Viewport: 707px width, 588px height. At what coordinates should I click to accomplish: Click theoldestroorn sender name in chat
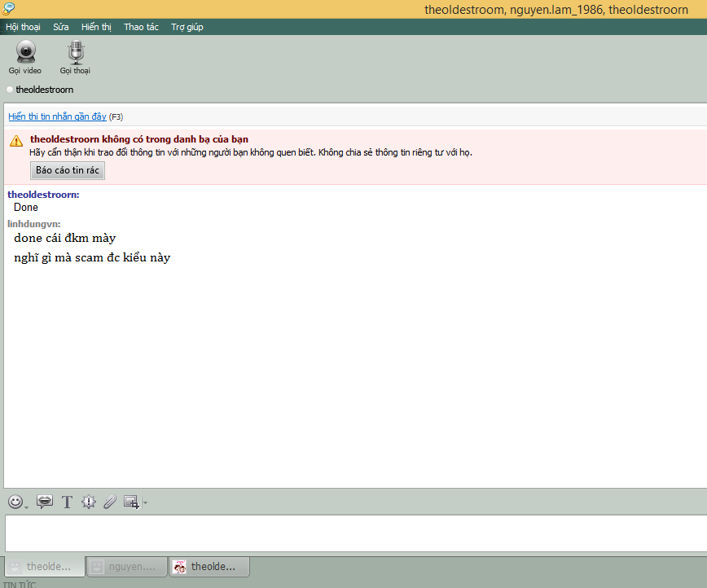pos(43,195)
